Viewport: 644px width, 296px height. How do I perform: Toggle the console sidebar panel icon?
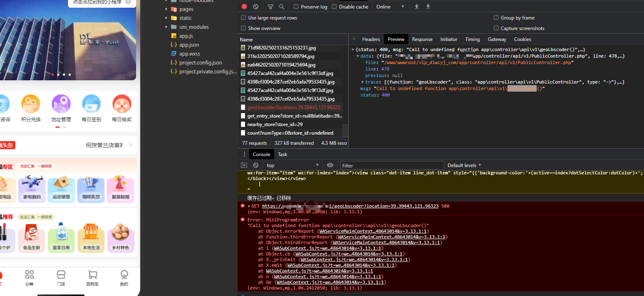[244, 165]
